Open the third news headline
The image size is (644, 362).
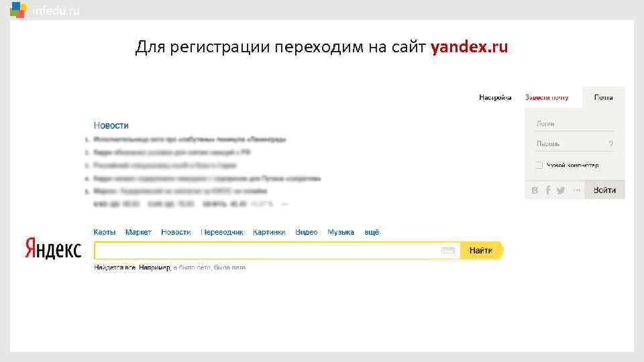click(x=165, y=166)
